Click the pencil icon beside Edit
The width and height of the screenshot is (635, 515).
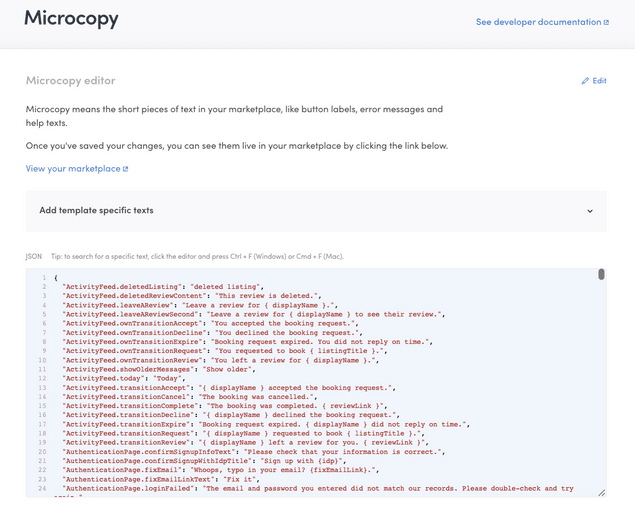point(585,81)
